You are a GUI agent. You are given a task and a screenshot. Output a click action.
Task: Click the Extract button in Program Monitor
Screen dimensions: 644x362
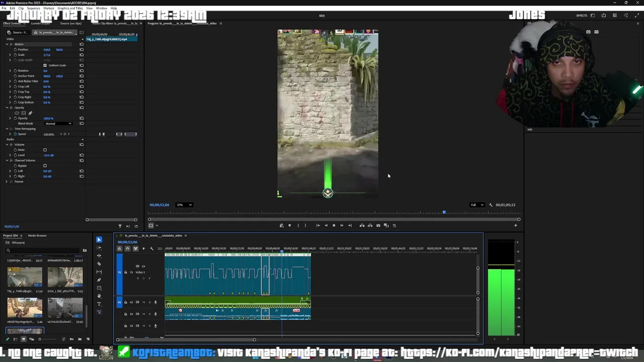pyautogui.click(x=370, y=225)
